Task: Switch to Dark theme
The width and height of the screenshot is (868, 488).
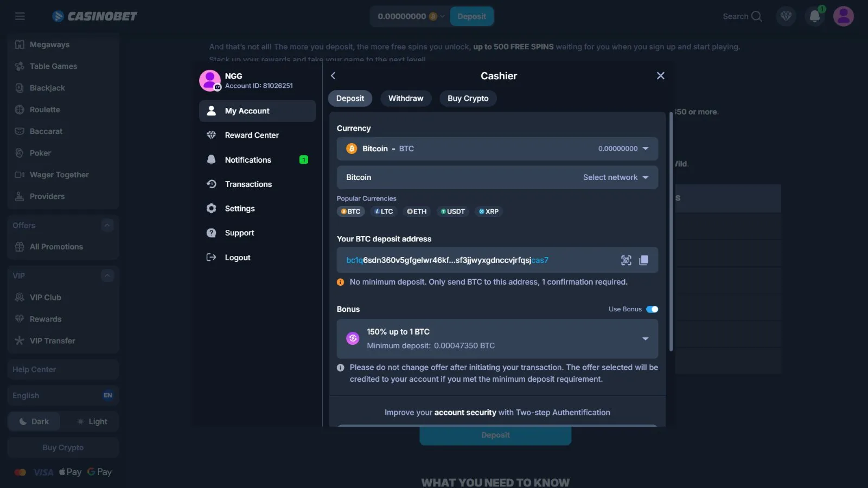Action: [x=34, y=421]
